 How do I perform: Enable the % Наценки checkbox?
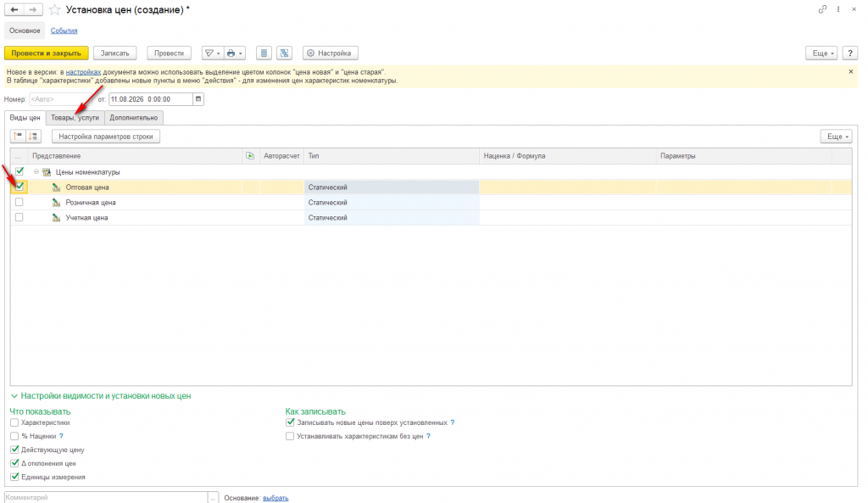click(x=14, y=437)
